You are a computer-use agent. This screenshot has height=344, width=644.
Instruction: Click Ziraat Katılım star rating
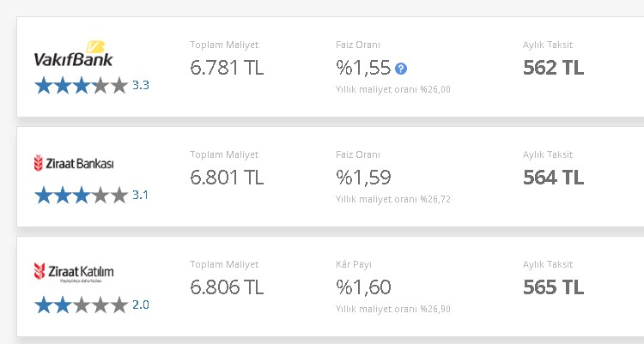[82, 305]
